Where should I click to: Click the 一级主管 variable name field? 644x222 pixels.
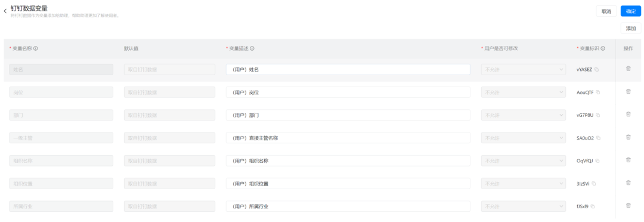pos(61,138)
